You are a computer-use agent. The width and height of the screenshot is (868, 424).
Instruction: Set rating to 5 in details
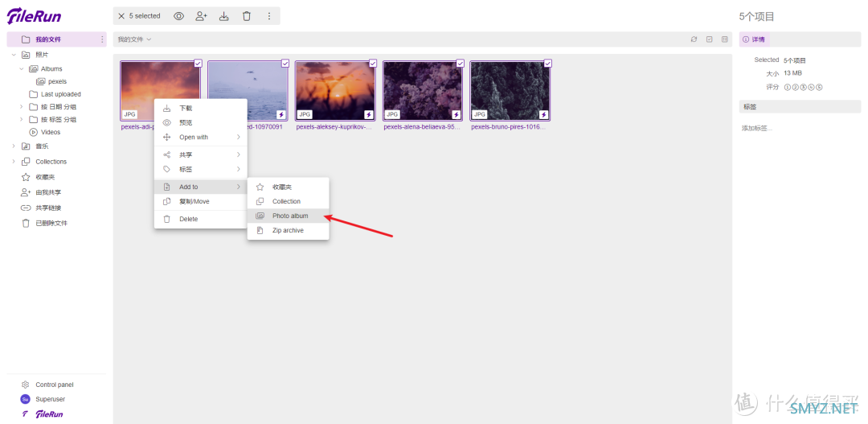click(819, 87)
